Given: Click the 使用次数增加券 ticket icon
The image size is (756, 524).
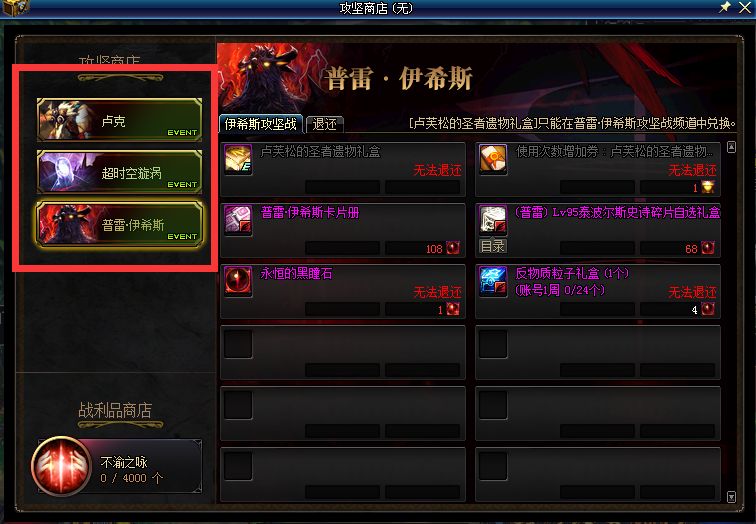Looking at the screenshot, I should coord(493,159).
